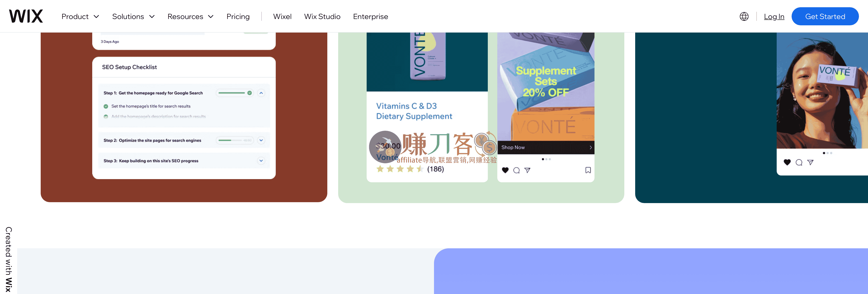The width and height of the screenshot is (868, 294).
Task: Click the share icon under Supplement Sets post
Action: tap(527, 170)
